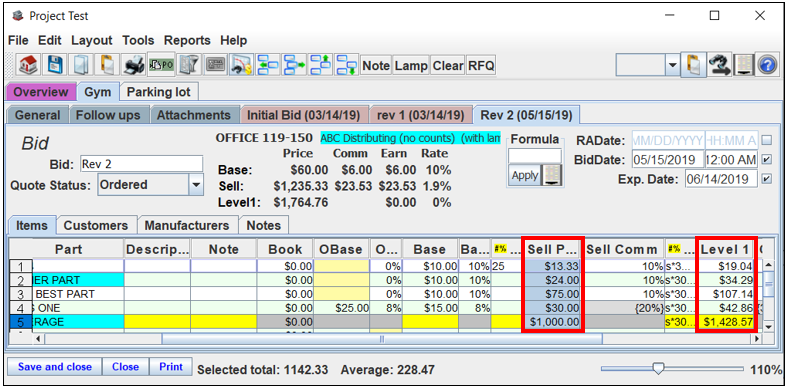Click the move boxes right arrow icon
This screenshot has width=786, height=389.
click(x=295, y=65)
